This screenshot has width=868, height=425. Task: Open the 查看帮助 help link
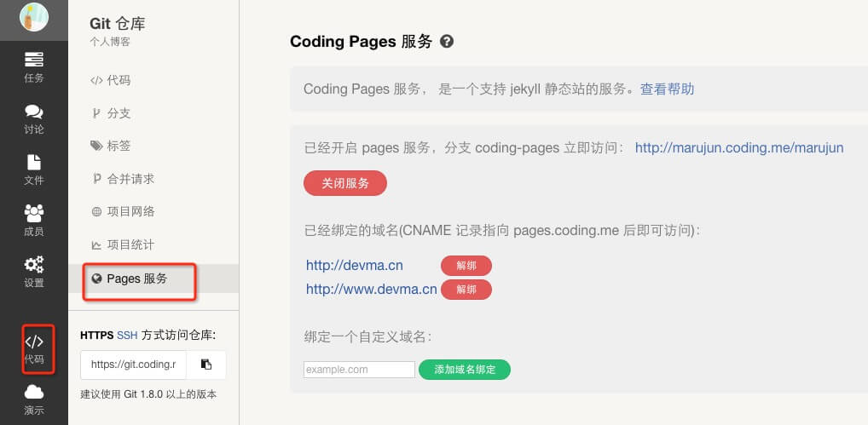(x=667, y=89)
